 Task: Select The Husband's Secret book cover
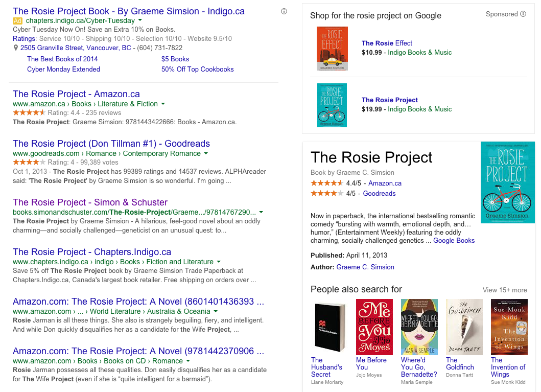(x=328, y=327)
